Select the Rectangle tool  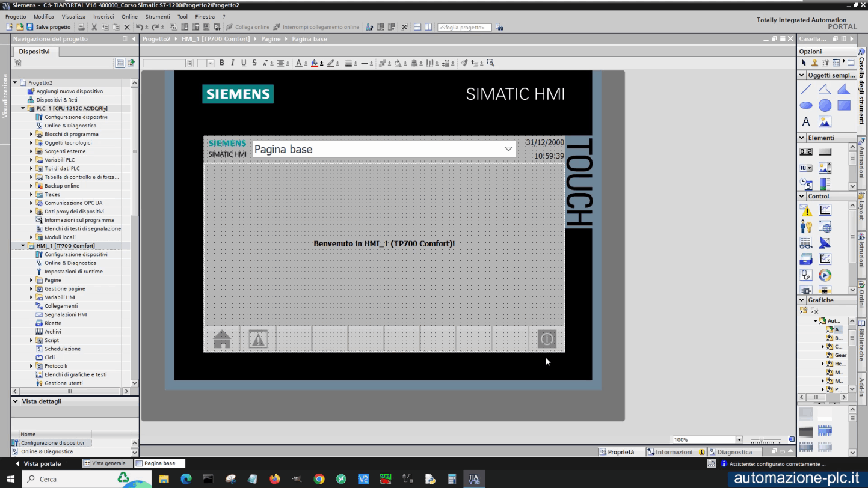[844, 105]
